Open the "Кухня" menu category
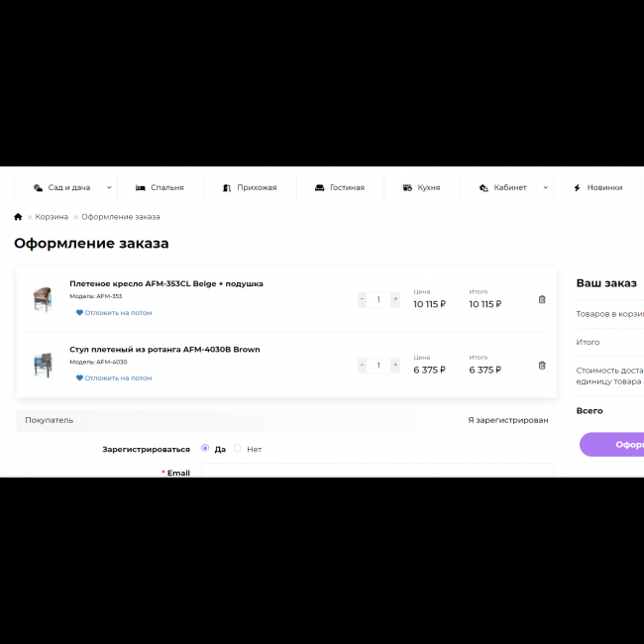 point(421,187)
